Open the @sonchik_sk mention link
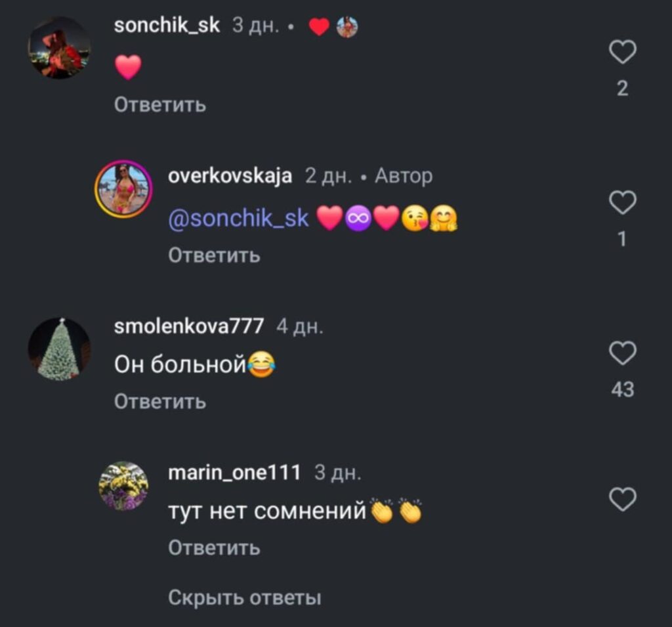Image resolution: width=672 pixels, height=627 pixels. click(x=238, y=219)
